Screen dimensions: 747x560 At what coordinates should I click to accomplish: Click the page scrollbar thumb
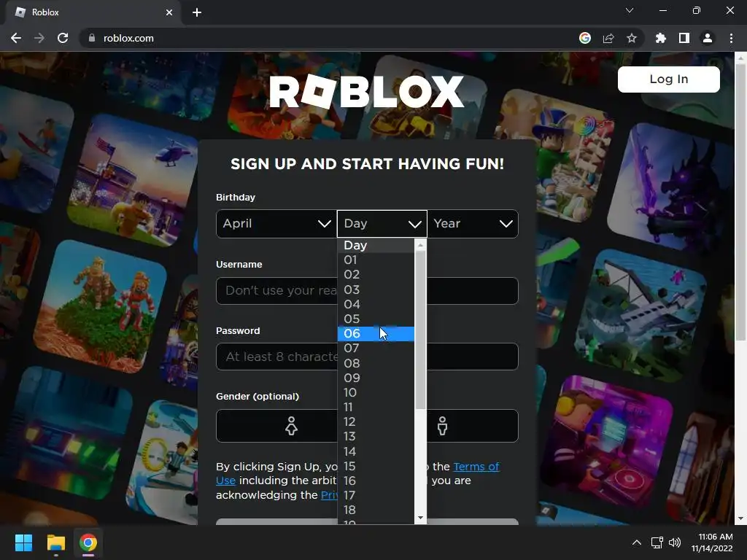coord(740,201)
